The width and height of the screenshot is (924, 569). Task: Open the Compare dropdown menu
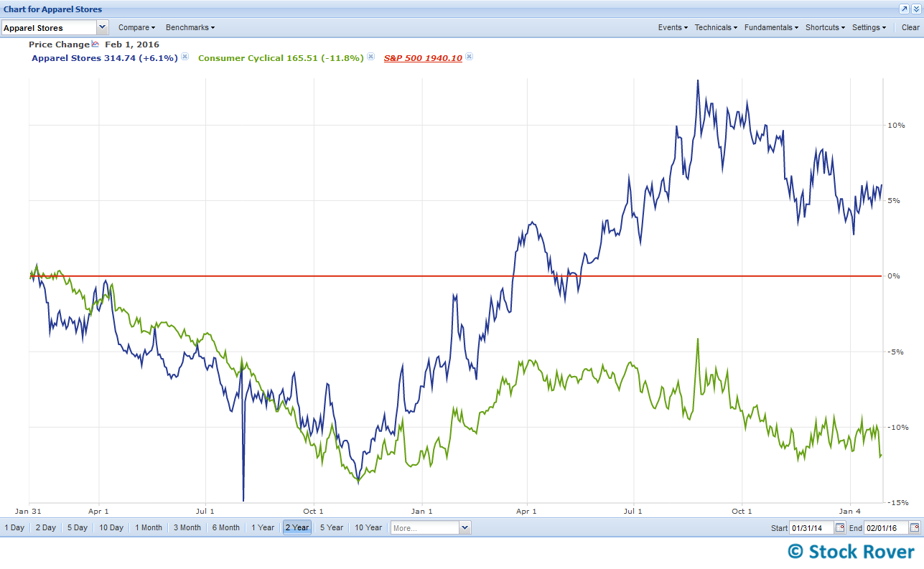[x=136, y=27]
